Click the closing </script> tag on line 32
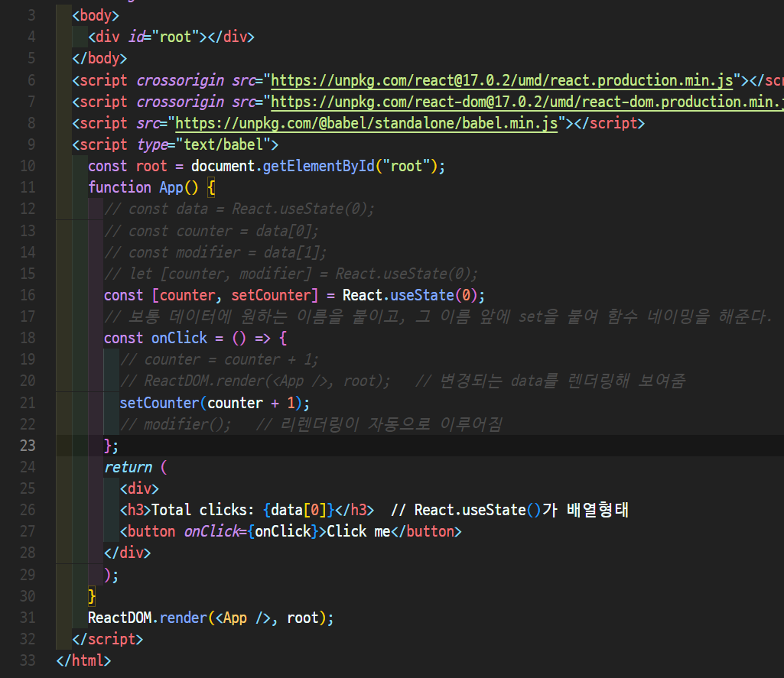Screen dimensions: 784x678 [108, 640]
